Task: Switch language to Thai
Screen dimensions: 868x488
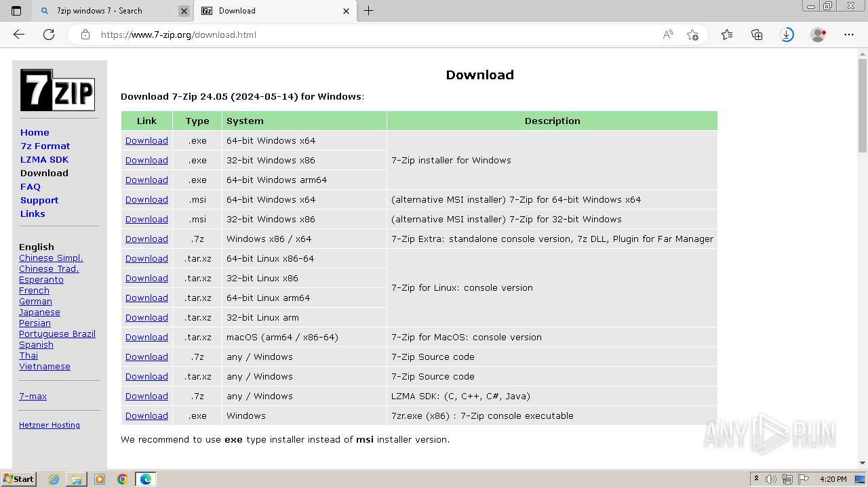Action: coord(28,355)
